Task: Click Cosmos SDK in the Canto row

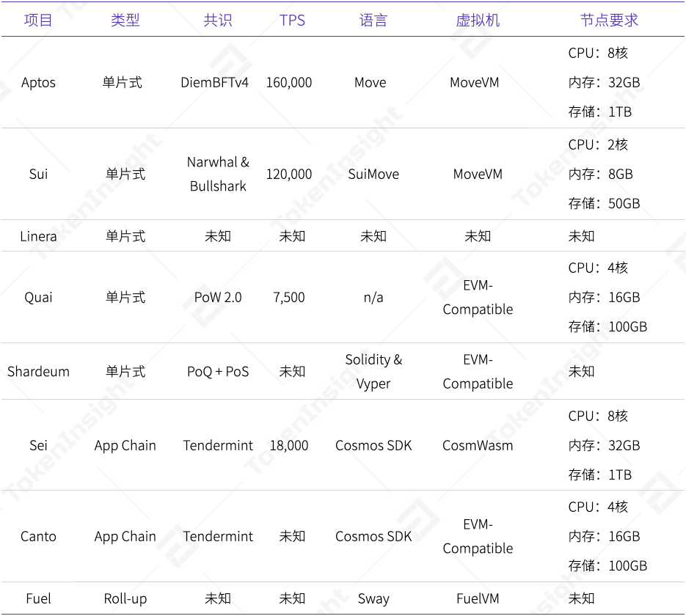Action: 373,536
